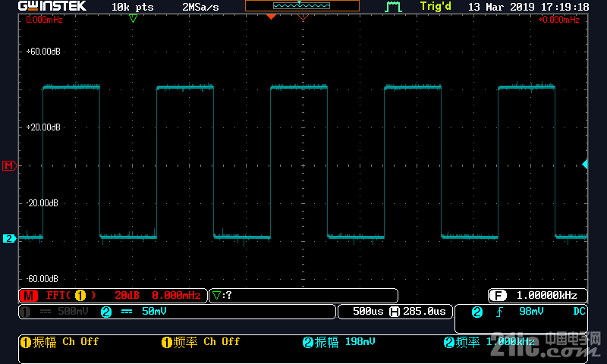Viewport: 607px width, 364px height.
Task: Click the channel 2 DC coupling icon
Action: click(127, 312)
